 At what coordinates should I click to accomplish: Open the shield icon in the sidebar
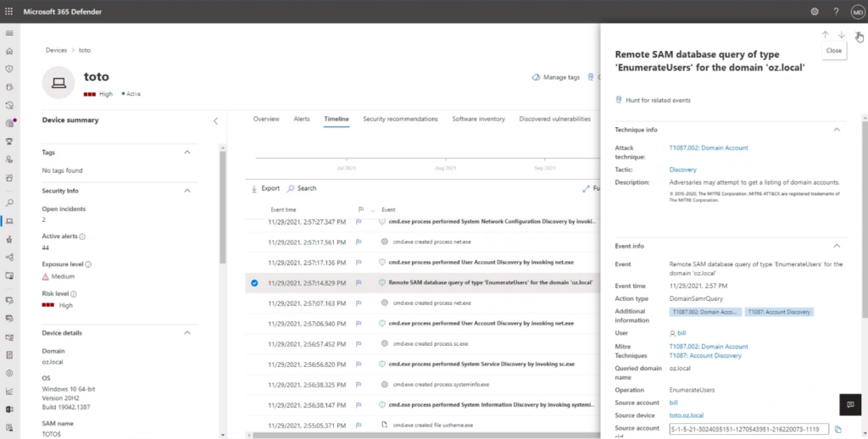point(8,69)
